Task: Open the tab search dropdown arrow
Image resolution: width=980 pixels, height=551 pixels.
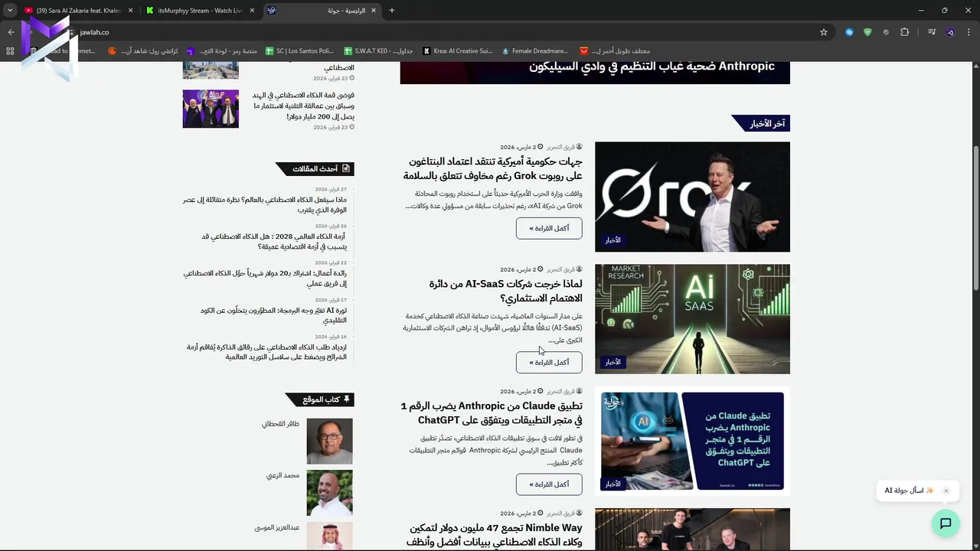Action: coord(10,10)
